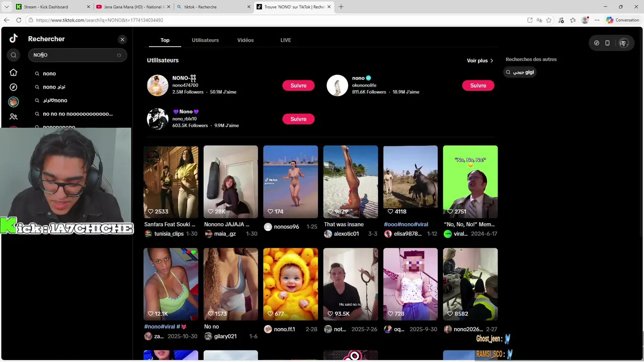The image size is (644, 362).
Task: Select the 'nono' search suggestion
Action: click(x=49, y=73)
